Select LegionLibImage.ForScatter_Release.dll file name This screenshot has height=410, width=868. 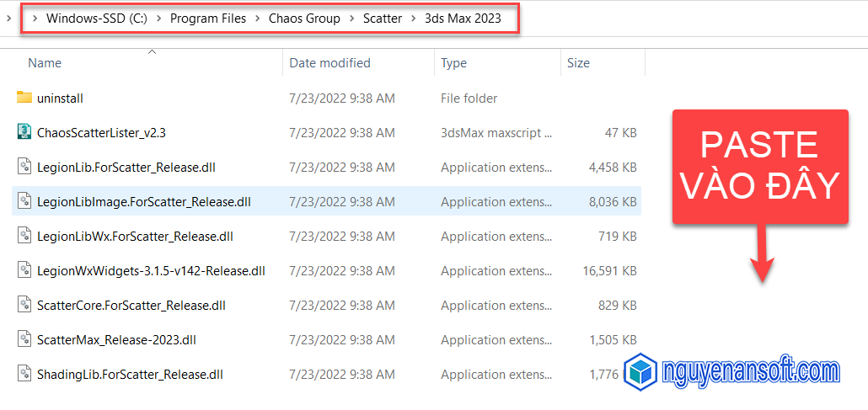(144, 202)
